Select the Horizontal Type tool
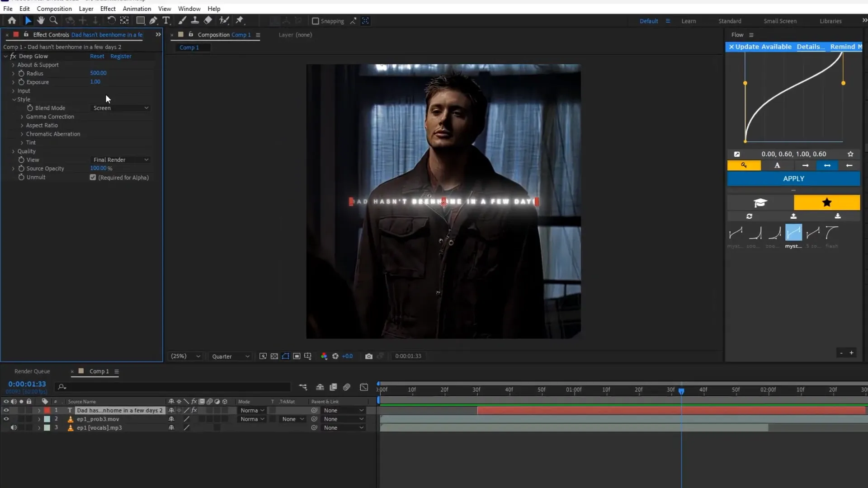The width and height of the screenshot is (868, 488). click(166, 20)
